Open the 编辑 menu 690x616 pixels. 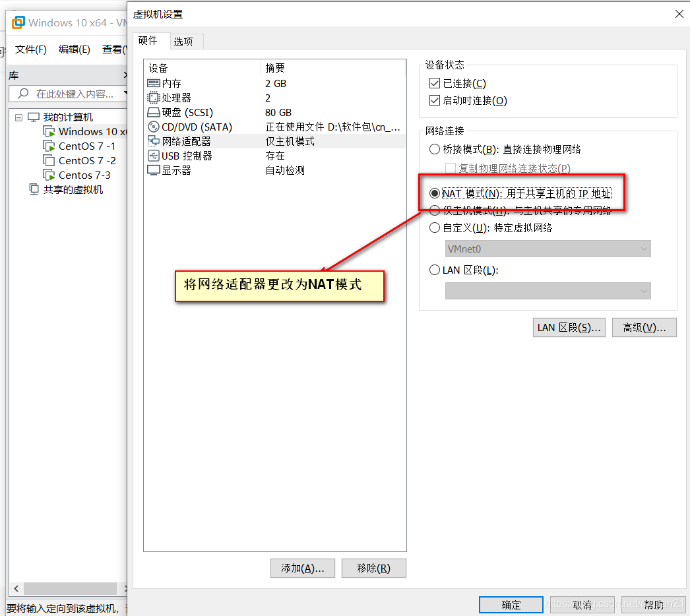pyautogui.click(x=74, y=49)
